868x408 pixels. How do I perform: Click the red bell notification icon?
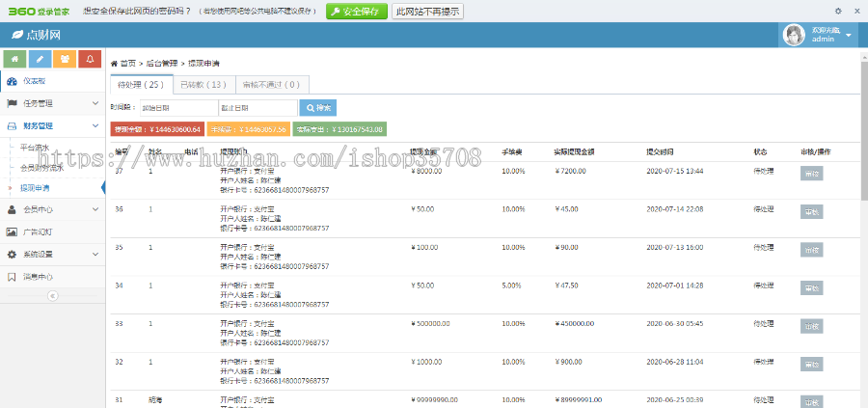(x=90, y=59)
